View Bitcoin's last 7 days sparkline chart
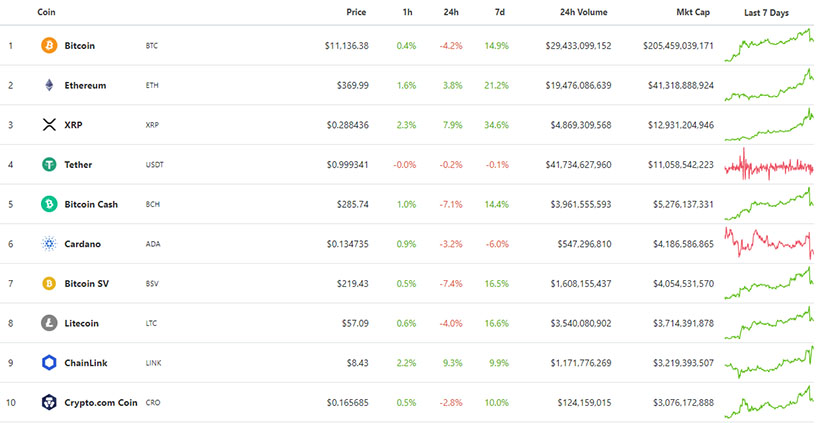The width and height of the screenshot is (820, 423). 775,45
